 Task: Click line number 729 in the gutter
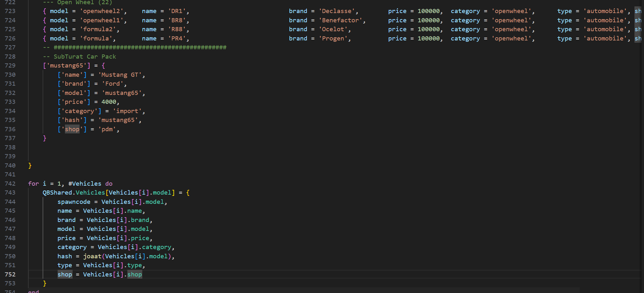point(10,66)
